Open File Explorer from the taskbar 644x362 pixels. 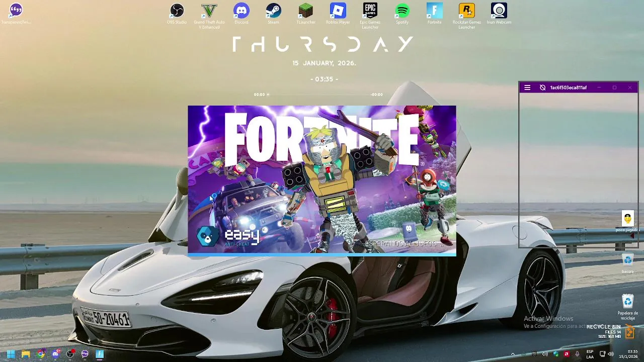26,354
